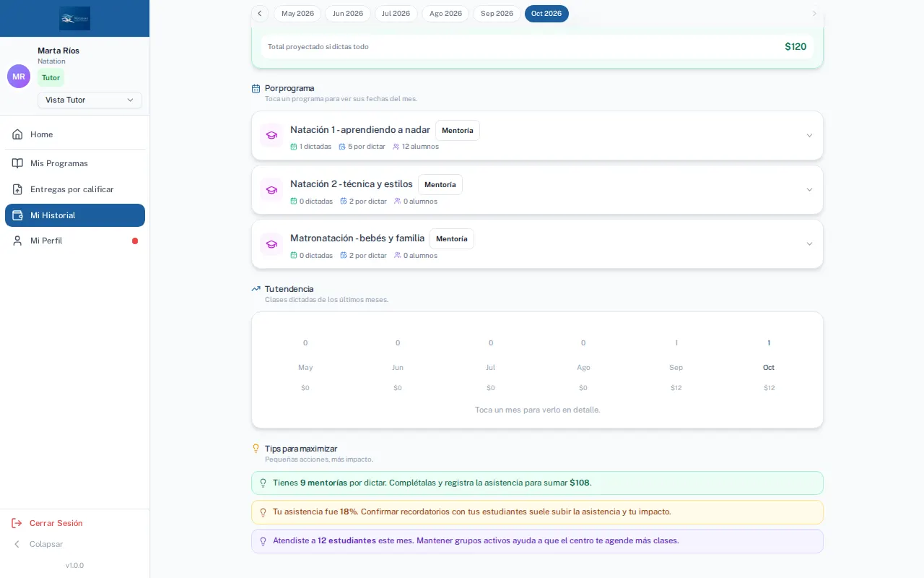Open Mi Perfil page
The height and width of the screenshot is (578, 924).
pos(75,241)
